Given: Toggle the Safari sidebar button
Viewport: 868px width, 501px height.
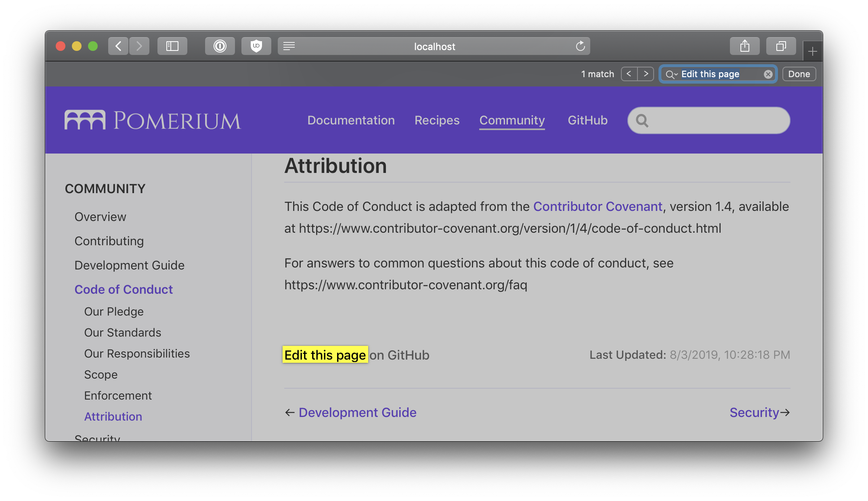Looking at the screenshot, I should point(172,46).
